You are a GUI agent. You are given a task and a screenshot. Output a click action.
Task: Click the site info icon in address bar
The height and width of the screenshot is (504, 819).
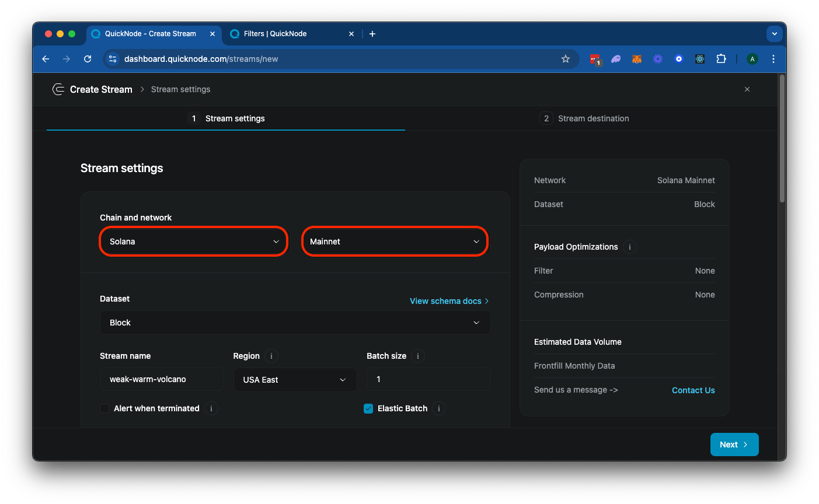[113, 59]
